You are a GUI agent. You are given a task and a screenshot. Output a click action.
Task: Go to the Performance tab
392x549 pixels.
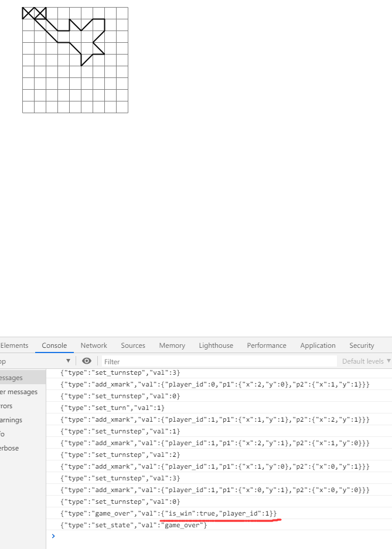pyautogui.click(x=267, y=345)
